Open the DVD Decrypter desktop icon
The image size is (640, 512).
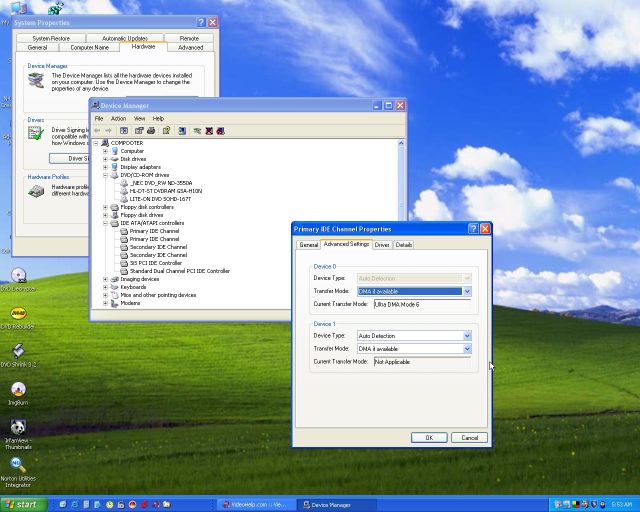tap(18, 280)
